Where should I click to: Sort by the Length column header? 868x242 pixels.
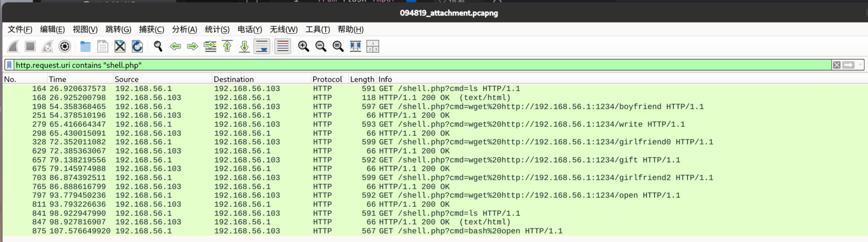click(363, 79)
